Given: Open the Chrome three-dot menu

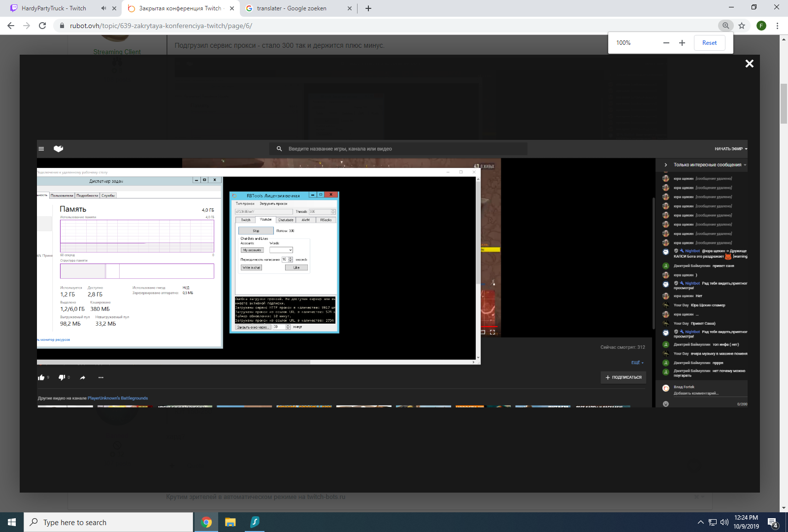Looking at the screenshot, I should [777, 26].
